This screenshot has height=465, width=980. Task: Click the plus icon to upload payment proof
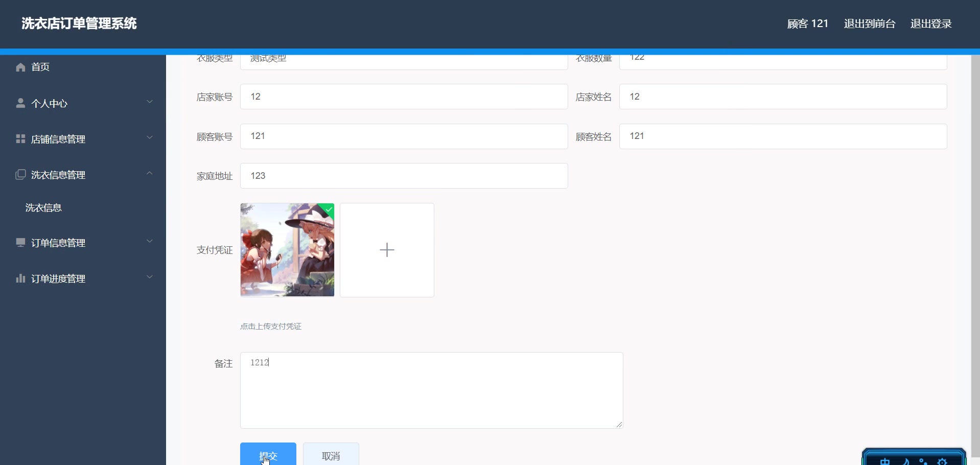coord(387,250)
